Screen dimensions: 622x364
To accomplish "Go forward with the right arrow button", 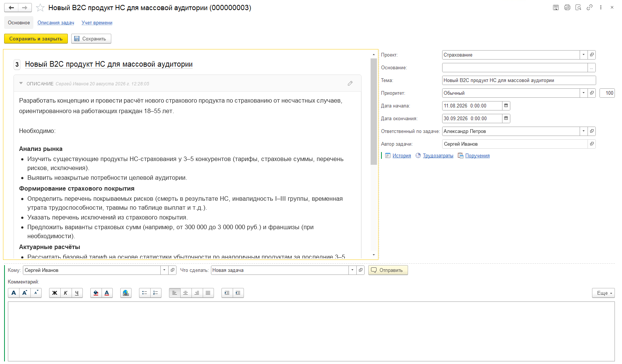I will point(25,7).
